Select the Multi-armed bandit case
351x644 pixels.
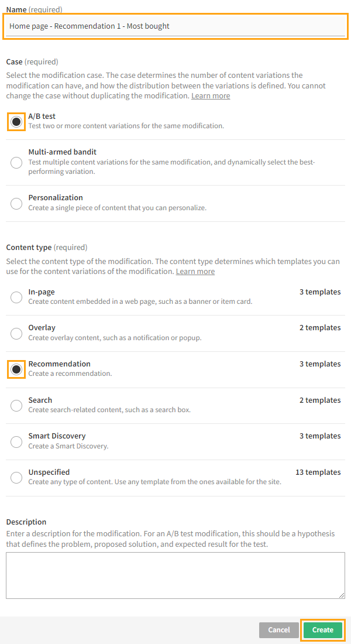pos(16,162)
